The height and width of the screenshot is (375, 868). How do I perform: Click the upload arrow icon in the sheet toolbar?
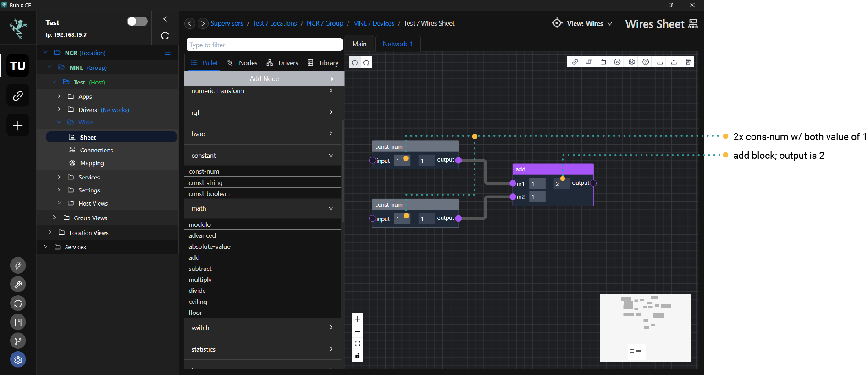pyautogui.click(x=674, y=62)
